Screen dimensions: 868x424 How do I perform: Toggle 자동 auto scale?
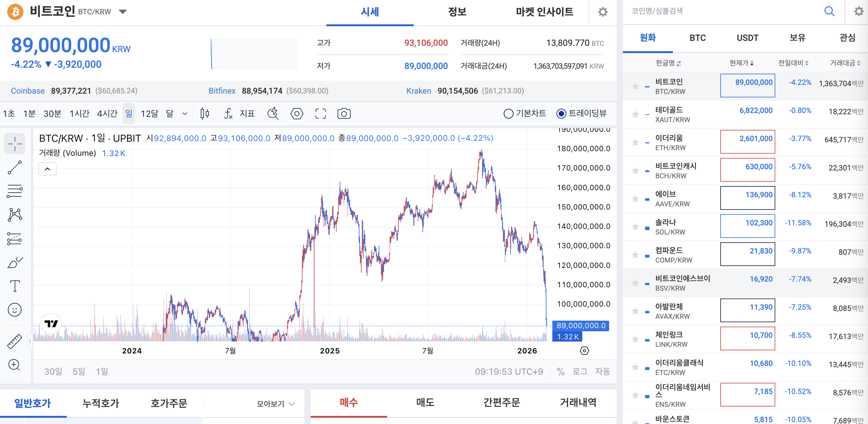(x=602, y=372)
